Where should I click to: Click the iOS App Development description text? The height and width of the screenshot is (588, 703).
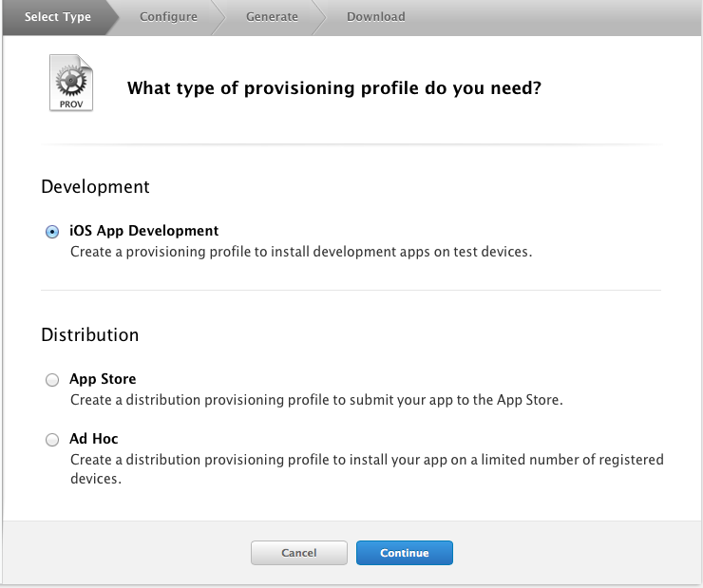tap(301, 252)
